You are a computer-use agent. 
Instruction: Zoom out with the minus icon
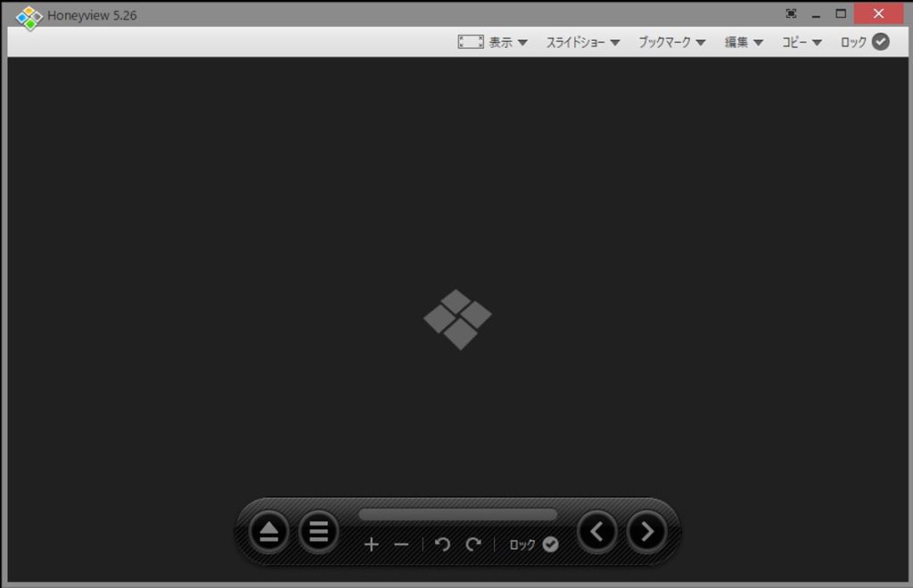pos(401,544)
